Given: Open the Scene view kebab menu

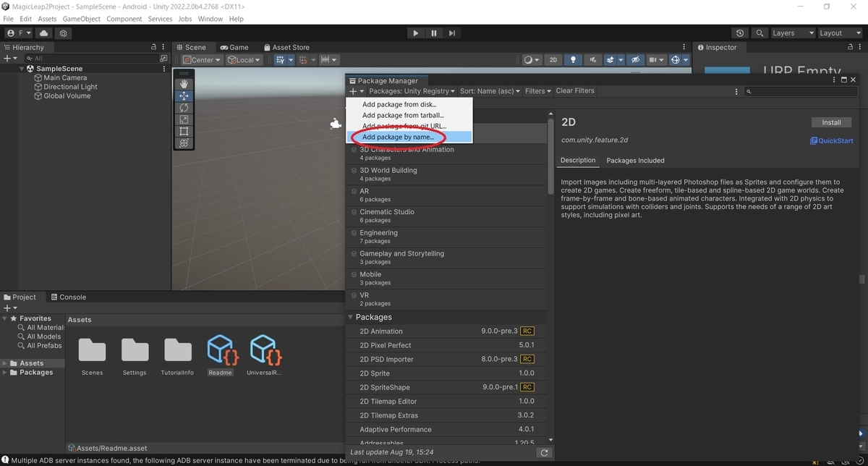Looking at the screenshot, I should 685,47.
